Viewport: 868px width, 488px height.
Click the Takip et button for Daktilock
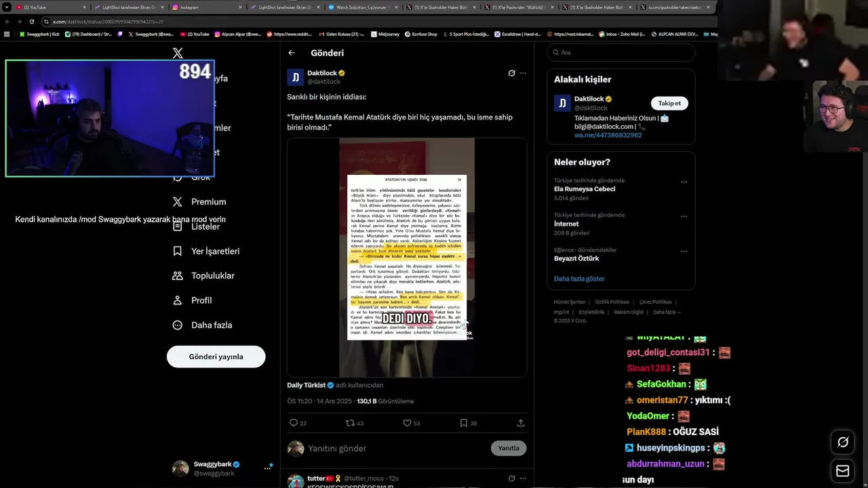669,103
